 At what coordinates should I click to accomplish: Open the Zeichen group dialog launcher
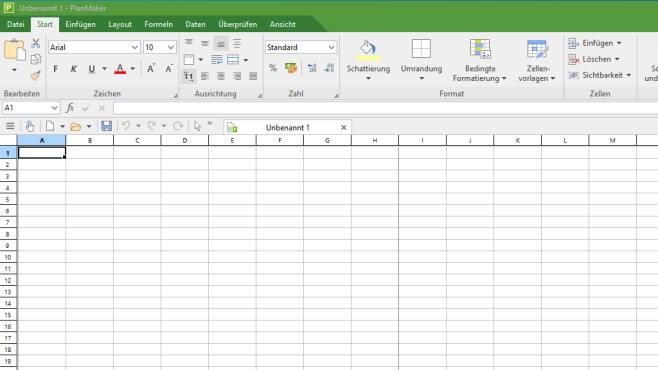click(175, 96)
